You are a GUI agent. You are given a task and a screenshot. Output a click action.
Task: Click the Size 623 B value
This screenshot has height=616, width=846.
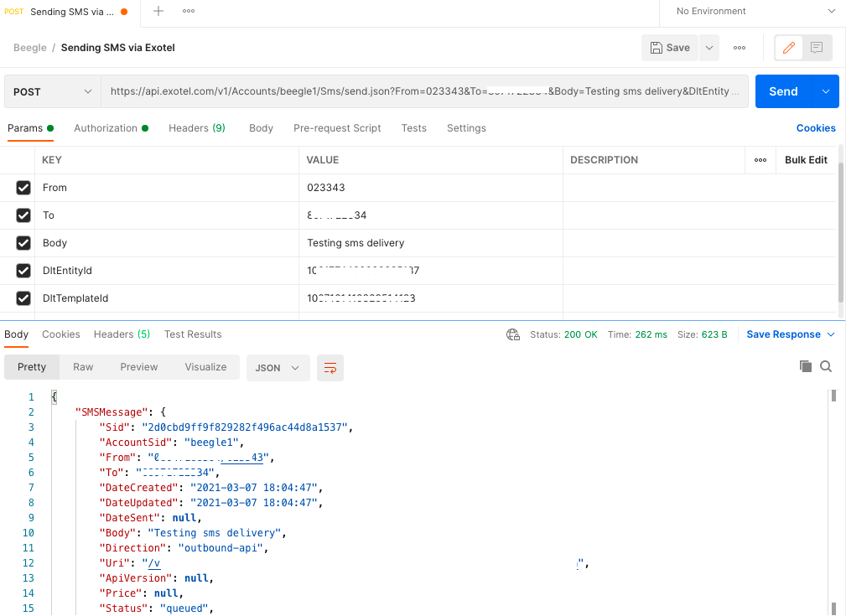(x=714, y=334)
